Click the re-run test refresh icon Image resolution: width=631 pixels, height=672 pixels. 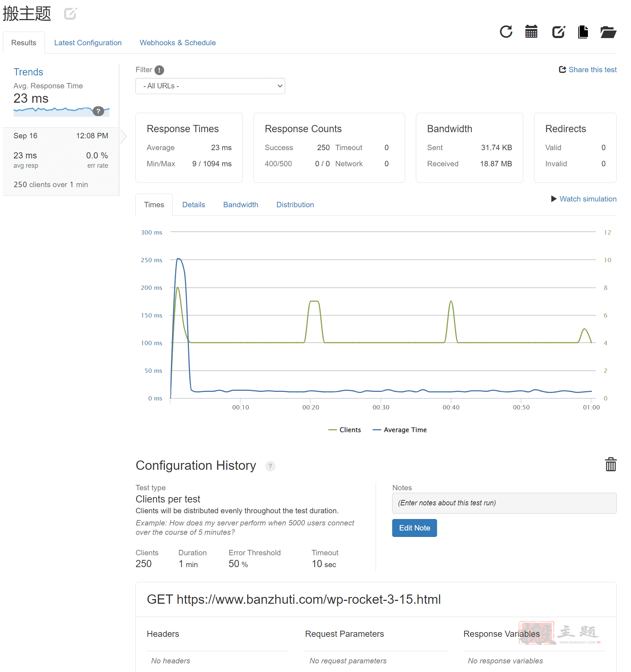pyautogui.click(x=506, y=32)
